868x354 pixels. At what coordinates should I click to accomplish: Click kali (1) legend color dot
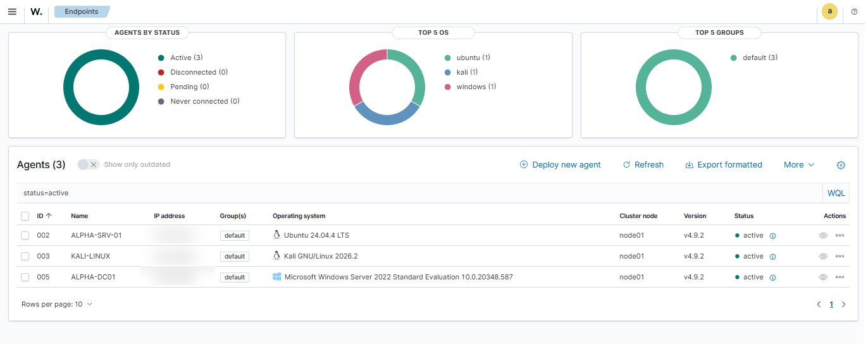[448, 72]
